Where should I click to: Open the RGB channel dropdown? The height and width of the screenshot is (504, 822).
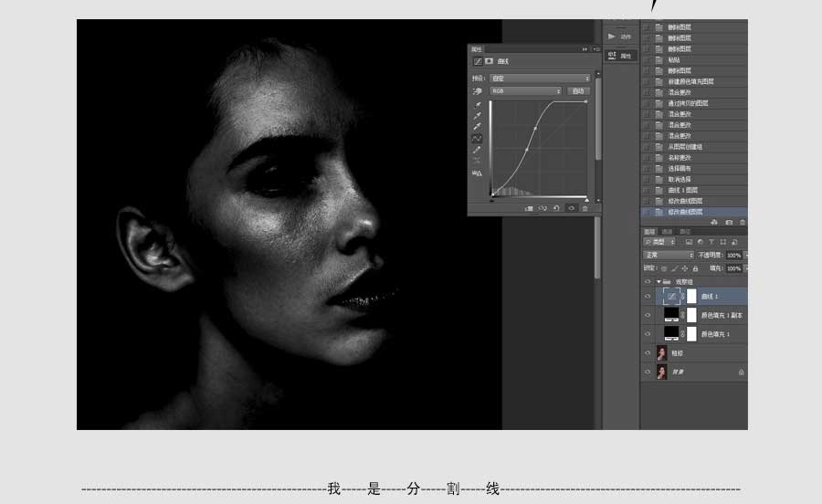(x=525, y=91)
